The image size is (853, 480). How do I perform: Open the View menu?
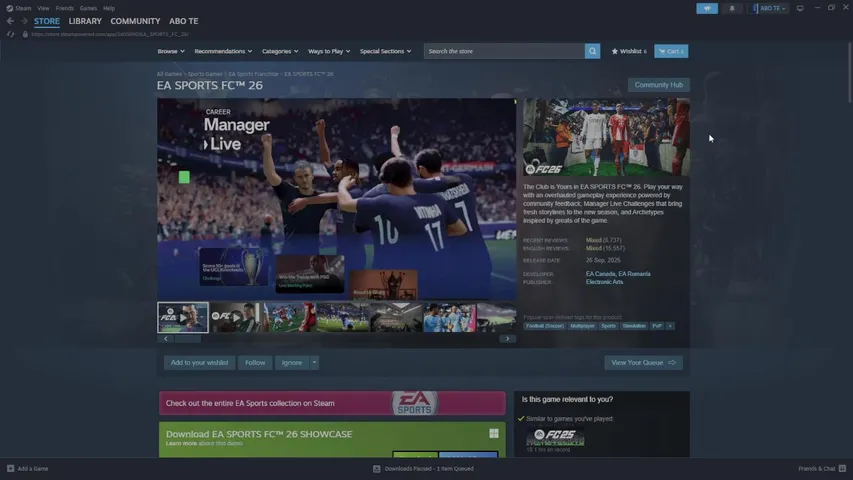43,8
